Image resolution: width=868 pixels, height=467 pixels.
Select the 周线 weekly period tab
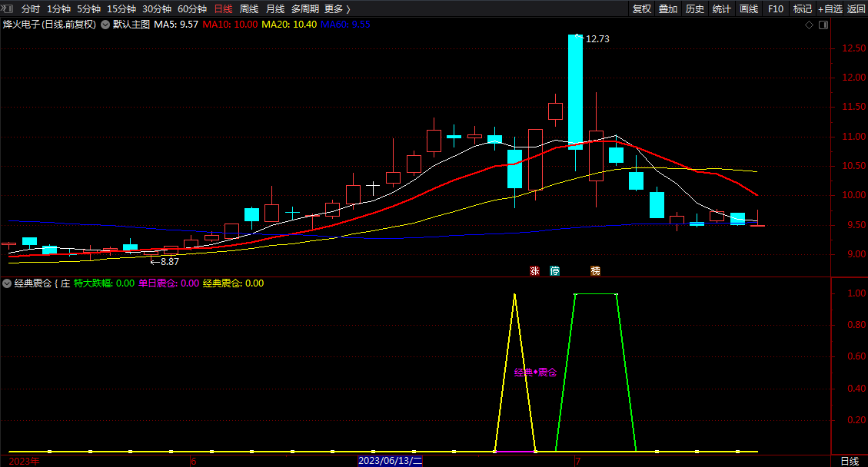[x=249, y=9]
